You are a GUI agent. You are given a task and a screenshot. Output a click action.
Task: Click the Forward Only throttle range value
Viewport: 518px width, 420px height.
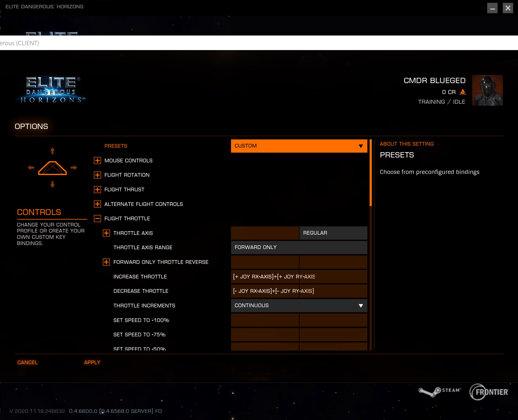click(x=299, y=247)
